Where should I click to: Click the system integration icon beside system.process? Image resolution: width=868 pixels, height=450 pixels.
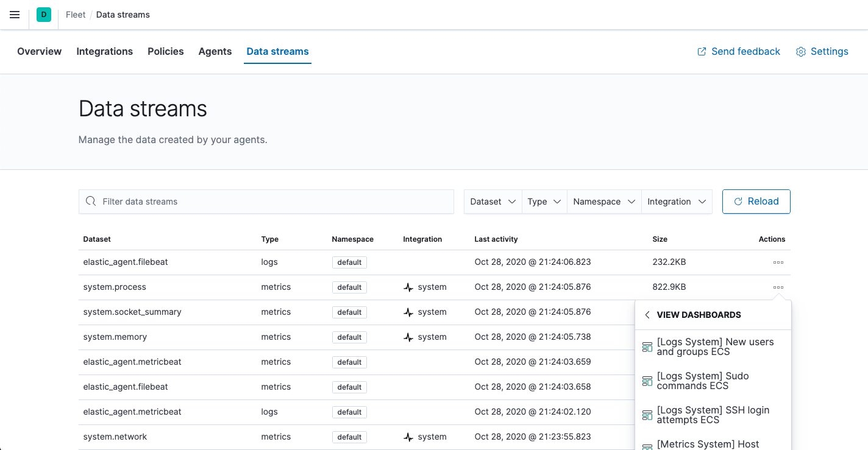point(408,287)
